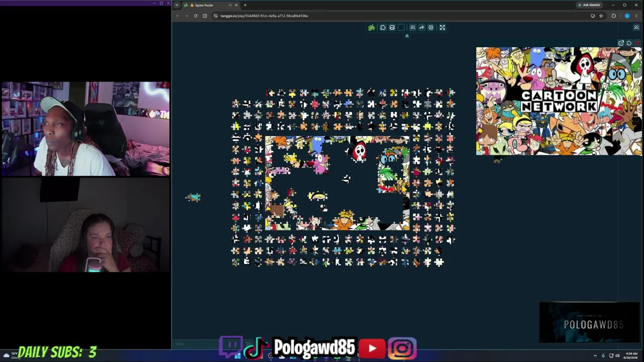The height and width of the screenshot is (362, 644).
Task: Pop out the reference image window
Action: (621, 43)
